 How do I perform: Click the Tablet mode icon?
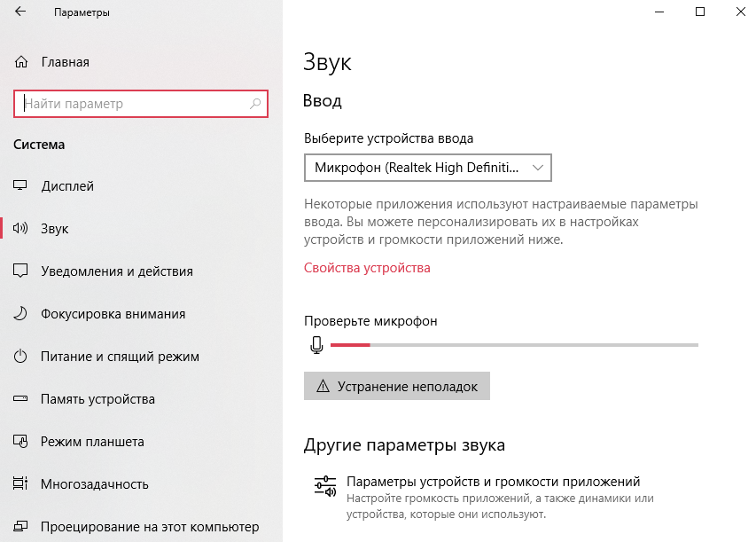[x=20, y=441]
